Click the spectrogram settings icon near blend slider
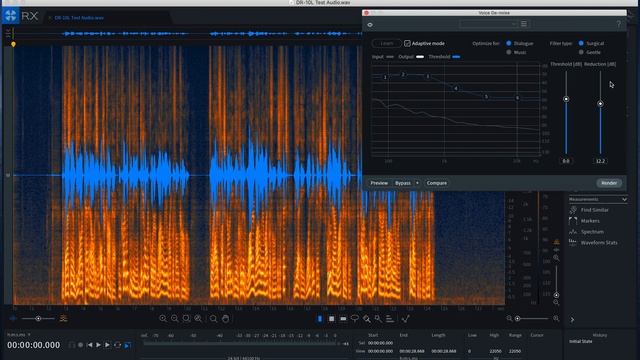The height and width of the screenshot is (360, 640). [x=64, y=318]
